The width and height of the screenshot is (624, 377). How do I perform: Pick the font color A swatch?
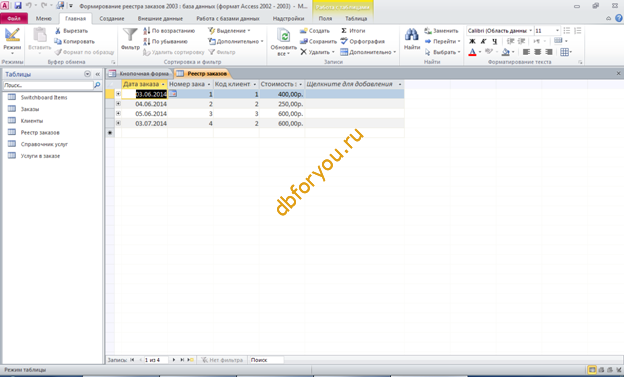point(472,52)
